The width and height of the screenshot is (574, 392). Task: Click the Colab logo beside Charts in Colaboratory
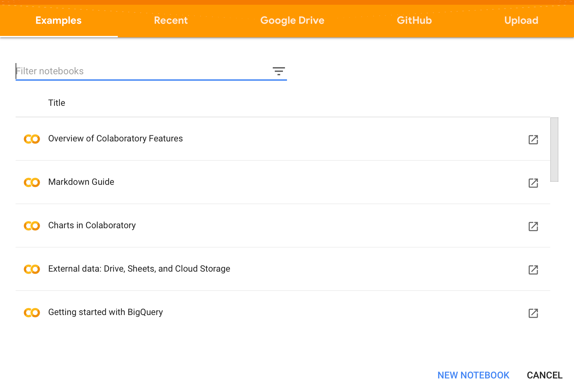(x=32, y=226)
